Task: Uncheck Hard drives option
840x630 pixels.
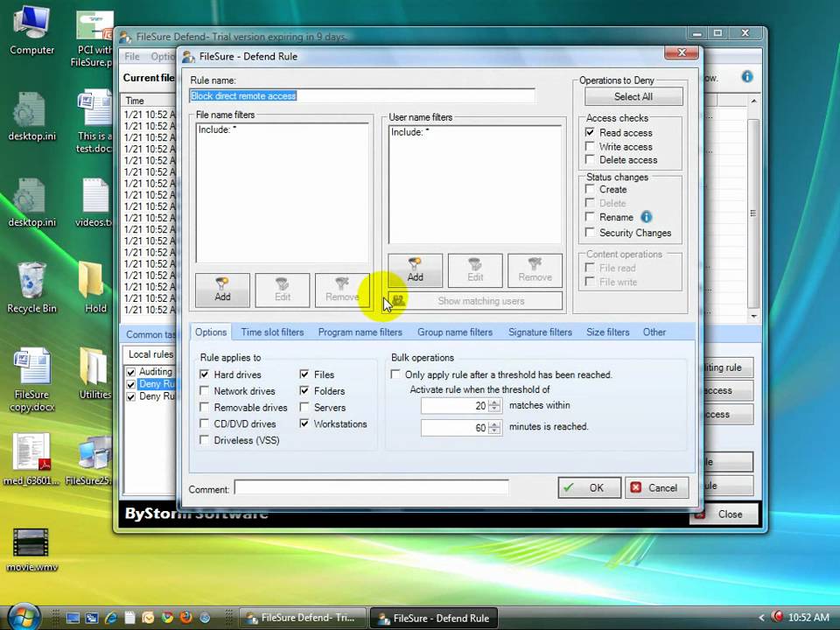Action: click(x=204, y=374)
